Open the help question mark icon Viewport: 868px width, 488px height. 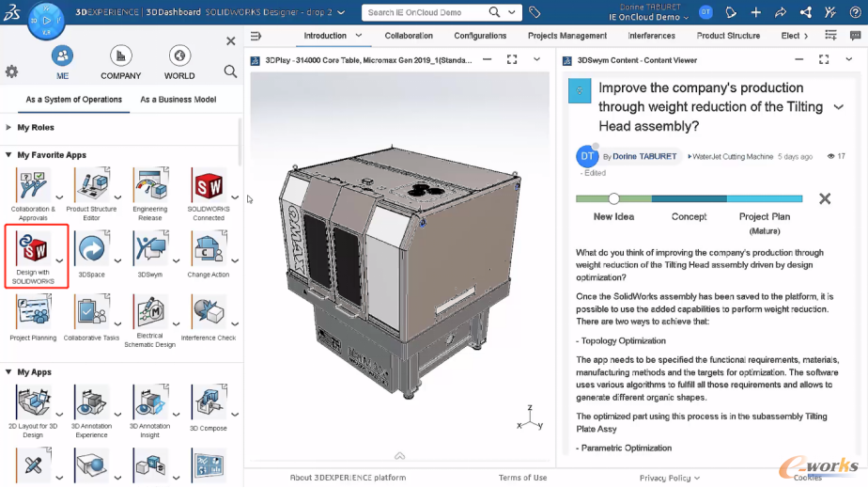click(855, 12)
